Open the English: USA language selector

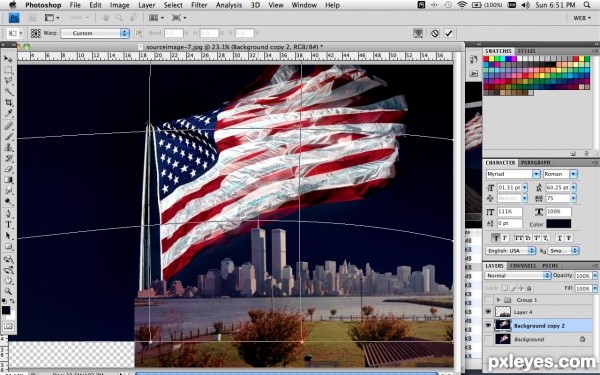pos(511,251)
